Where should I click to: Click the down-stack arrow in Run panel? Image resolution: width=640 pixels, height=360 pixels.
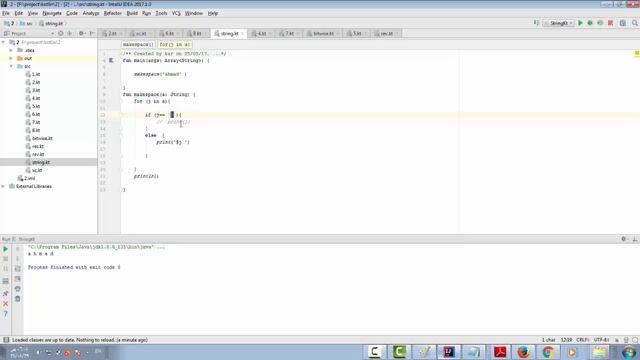[x=18, y=259]
